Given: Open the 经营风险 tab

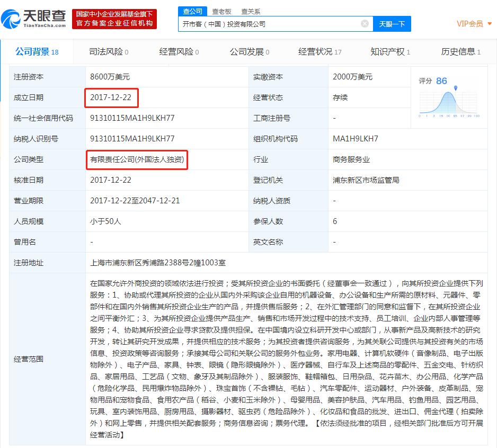Looking at the screenshot, I should pos(179,52).
